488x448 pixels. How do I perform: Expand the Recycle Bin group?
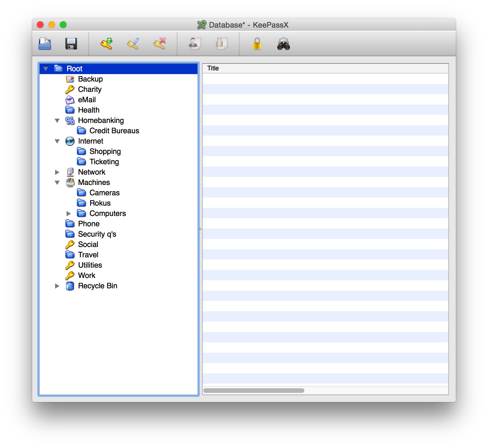(x=57, y=286)
